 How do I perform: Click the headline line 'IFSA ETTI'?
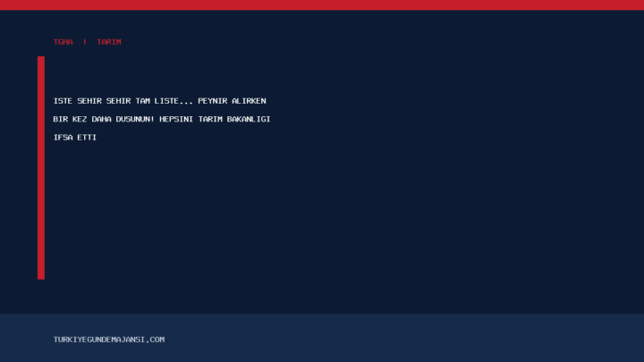75,138
